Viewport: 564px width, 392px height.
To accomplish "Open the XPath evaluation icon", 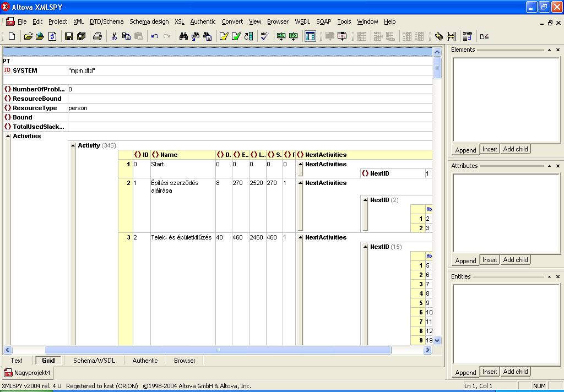I will [x=467, y=36].
